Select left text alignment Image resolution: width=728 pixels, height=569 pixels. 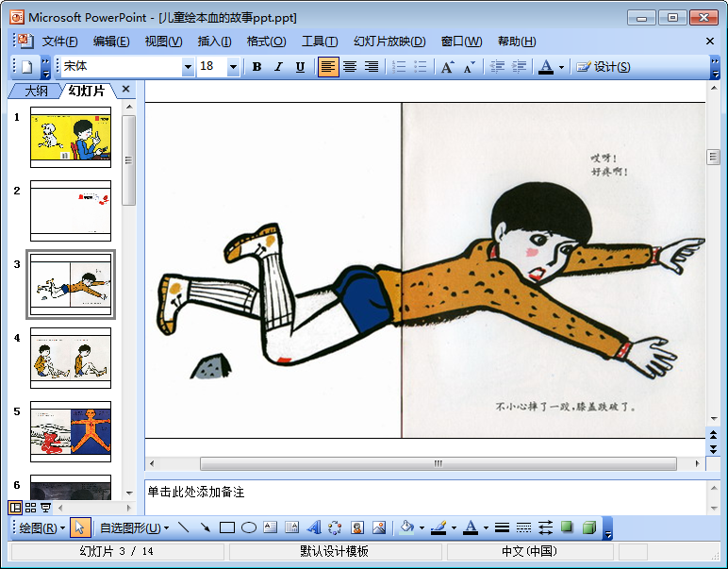coord(328,67)
